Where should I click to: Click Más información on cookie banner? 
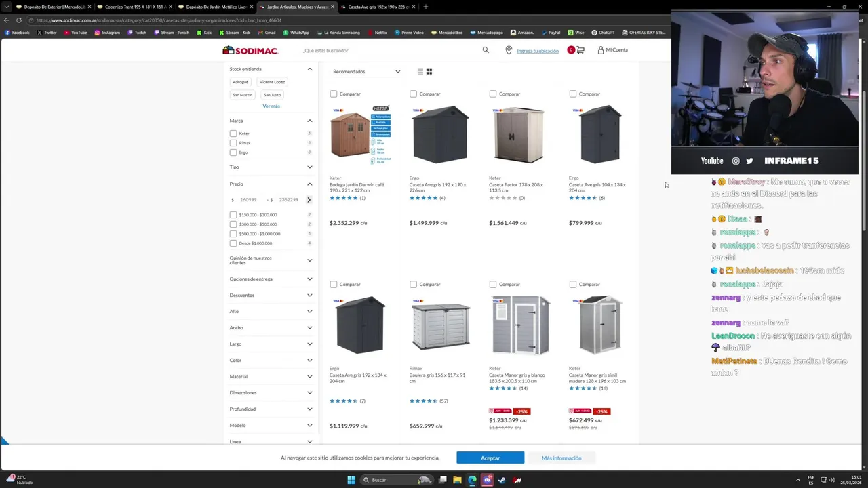click(561, 458)
